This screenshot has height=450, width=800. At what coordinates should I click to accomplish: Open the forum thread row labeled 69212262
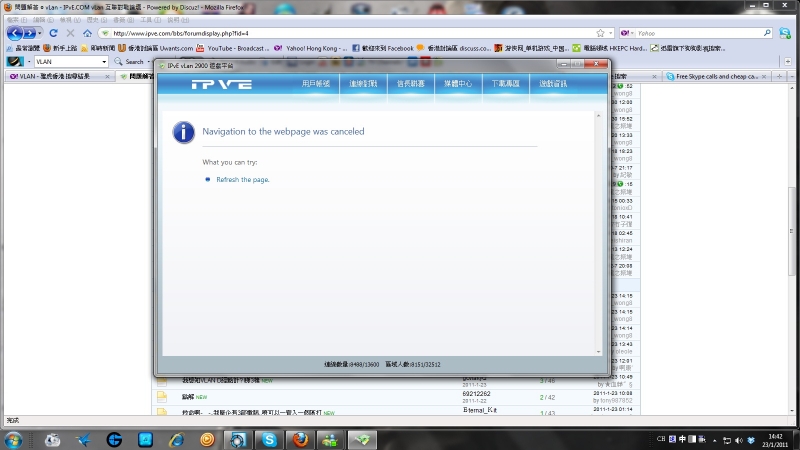pyautogui.click(x=396, y=397)
